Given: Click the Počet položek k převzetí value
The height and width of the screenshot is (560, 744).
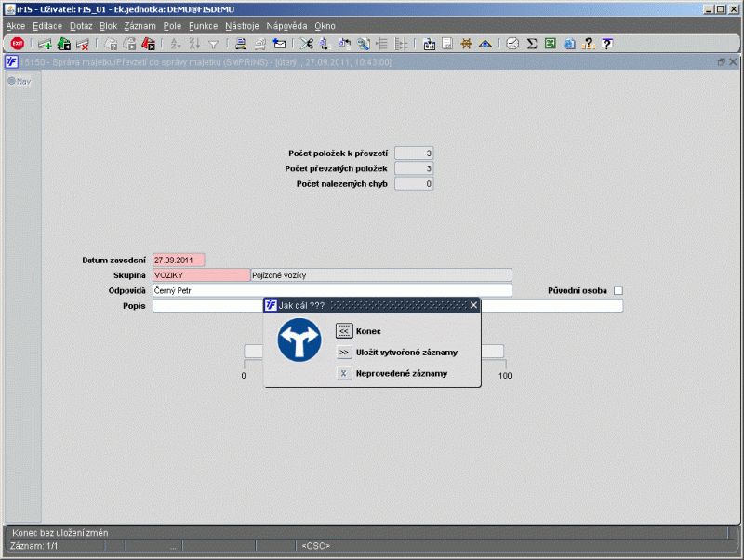Looking at the screenshot, I should click(414, 153).
